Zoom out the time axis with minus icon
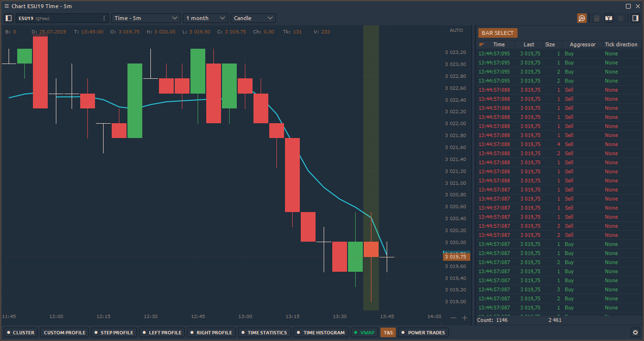This screenshot has width=644, height=341. click(454, 318)
